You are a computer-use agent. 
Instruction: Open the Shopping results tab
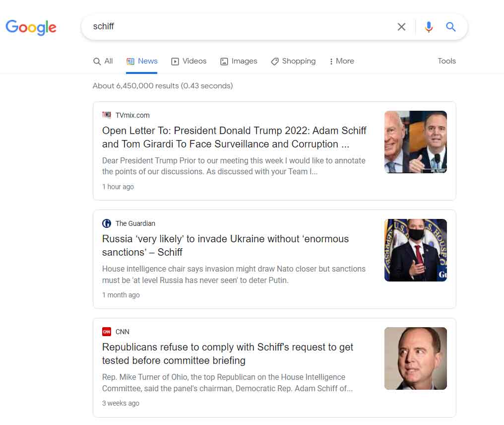(293, 61)
